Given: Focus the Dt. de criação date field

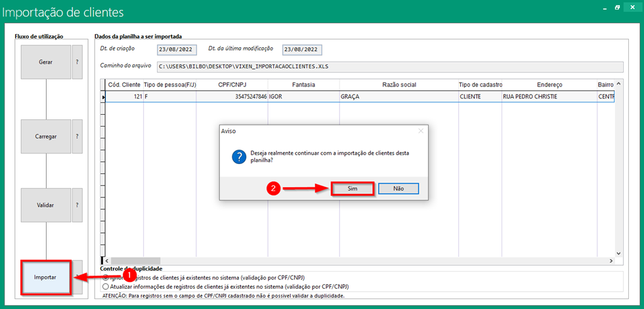Looking at the screenshot, I should 177,50.
